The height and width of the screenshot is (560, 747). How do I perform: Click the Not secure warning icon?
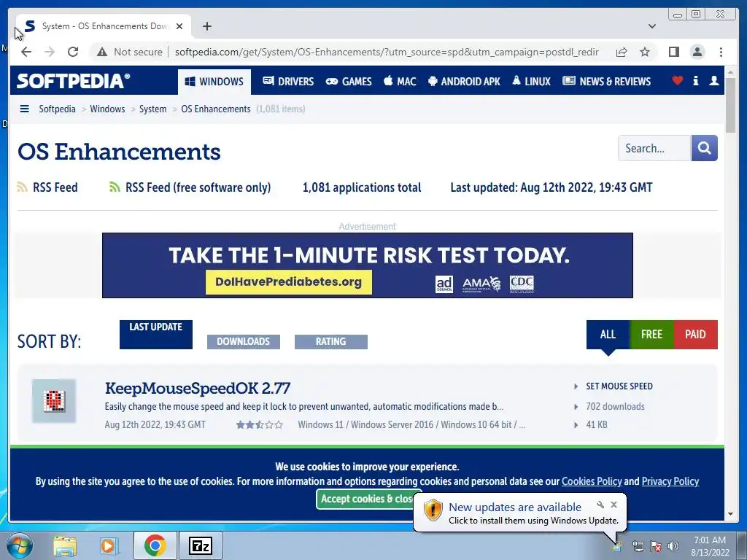102,52
